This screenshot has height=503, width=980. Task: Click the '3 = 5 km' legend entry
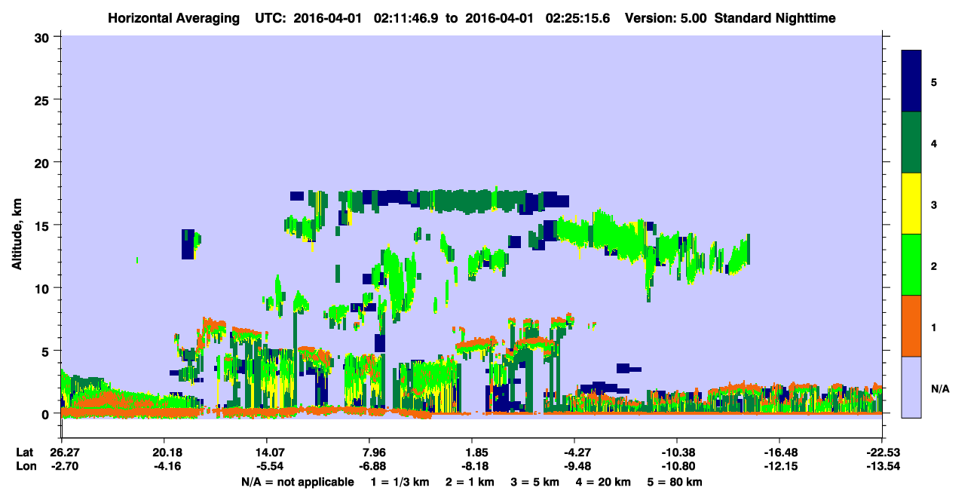point(535,482)
